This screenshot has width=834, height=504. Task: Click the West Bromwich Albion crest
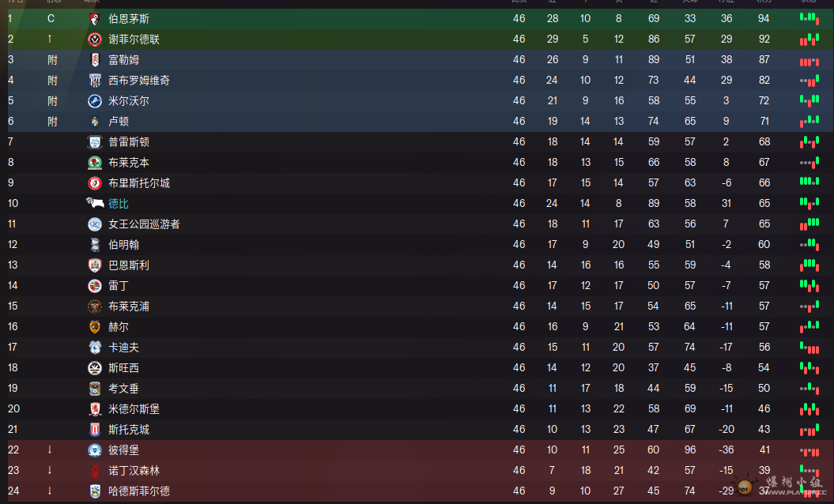pos(95,81)
